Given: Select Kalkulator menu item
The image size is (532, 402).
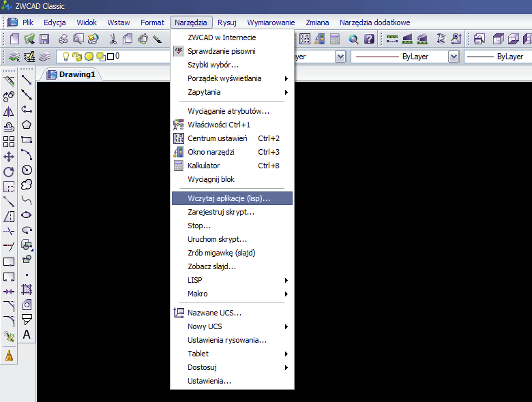Looking at the screenshot, I should [232, 166].
